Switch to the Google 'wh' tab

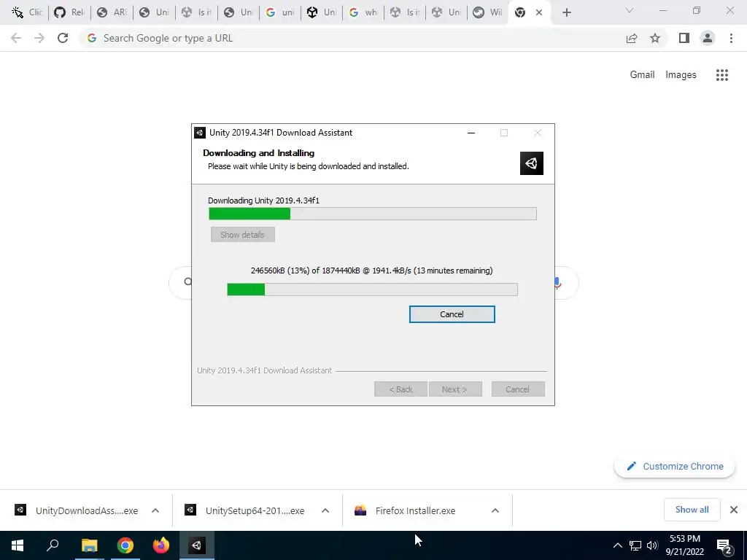(x=363, y=12)
